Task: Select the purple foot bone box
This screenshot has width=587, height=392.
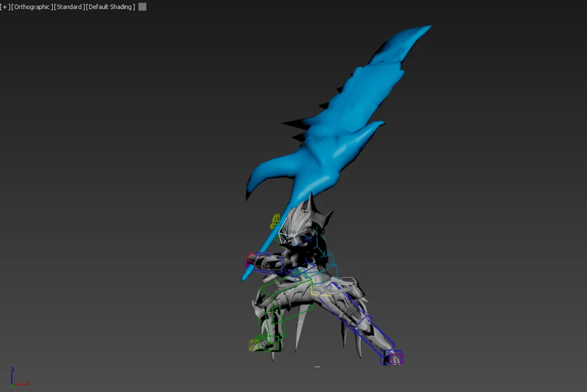Action: point(396,359)
